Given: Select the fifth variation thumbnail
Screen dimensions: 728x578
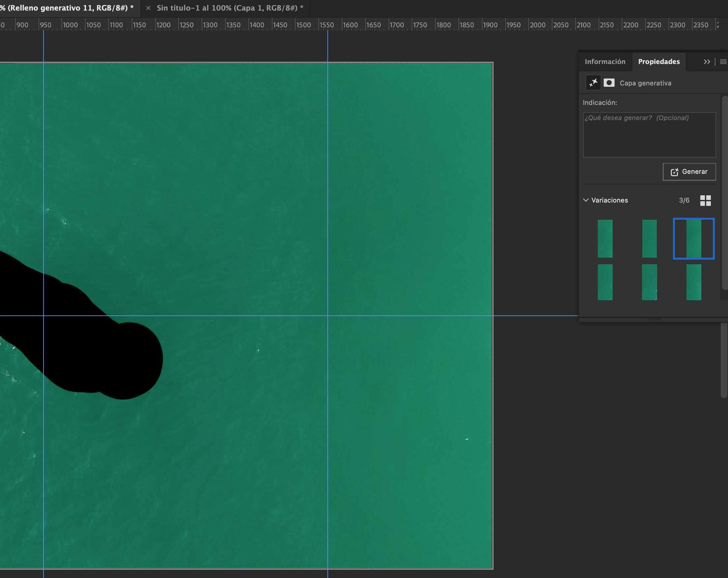Looking at the screenshot, I should click(649, 282).
